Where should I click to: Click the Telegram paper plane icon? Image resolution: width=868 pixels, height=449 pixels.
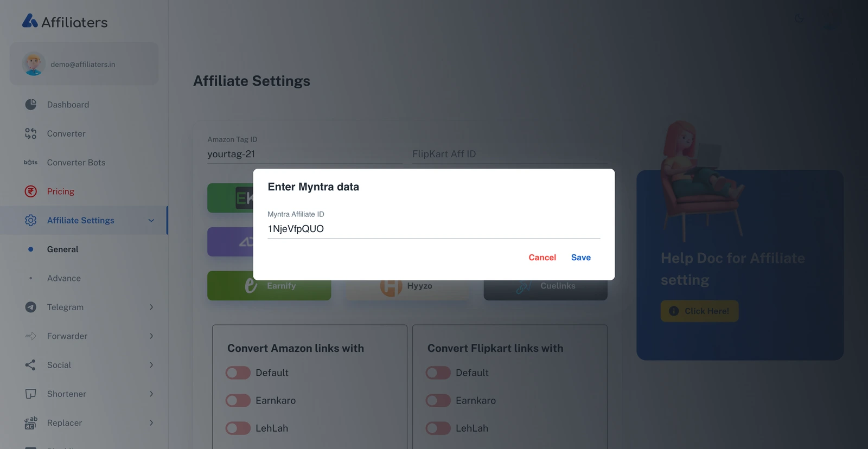click(31, 307)
